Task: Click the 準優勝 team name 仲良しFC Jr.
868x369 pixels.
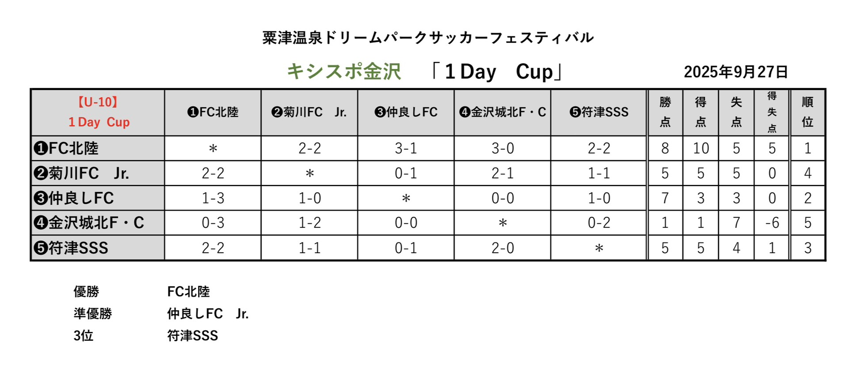Action: [208, 314]
